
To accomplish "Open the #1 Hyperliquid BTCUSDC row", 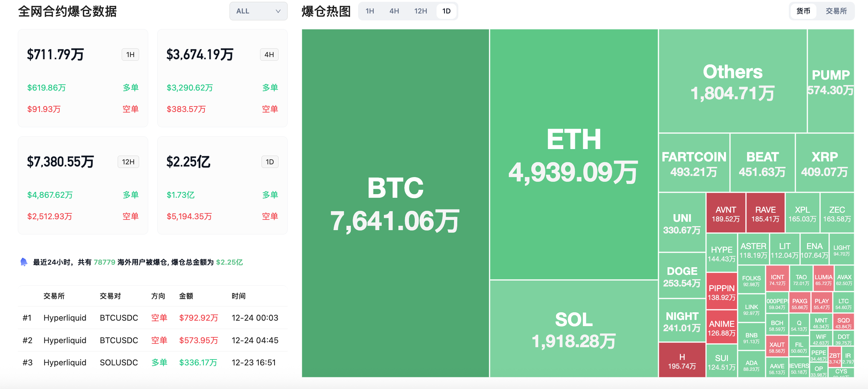I will [x=153, y=318].
